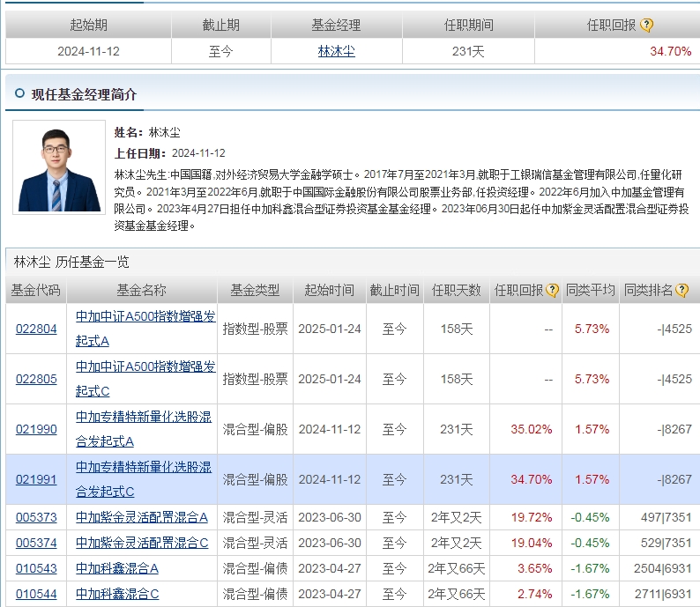Image resolution: width=700 pixels, height=607 pixels.
Task: Click 现任基金经理简介 section heading
Action: pos(84,94)
